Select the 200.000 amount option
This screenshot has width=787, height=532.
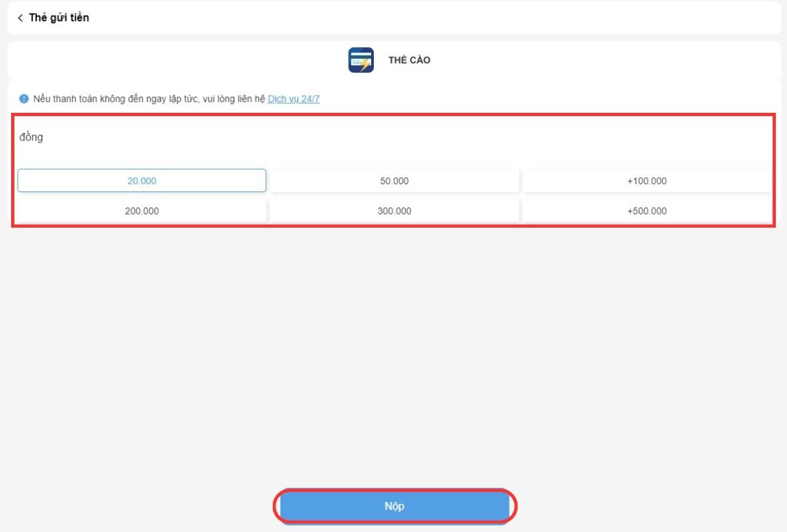[x=142, y=211]
